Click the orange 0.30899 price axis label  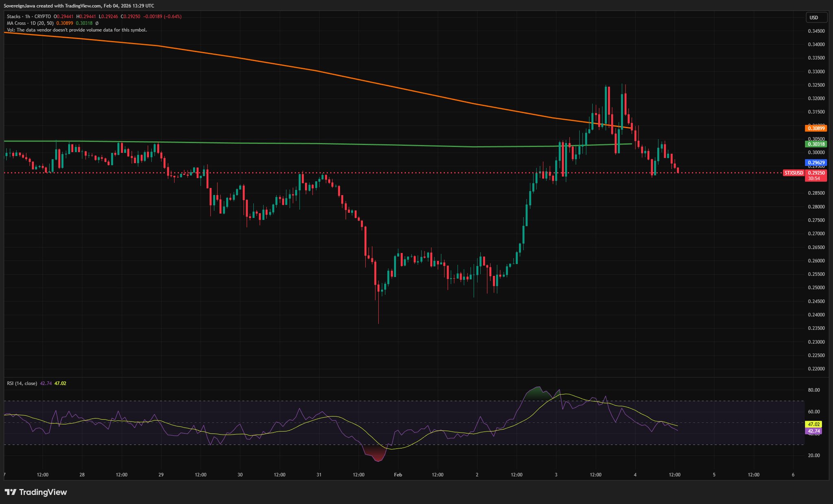coord(816,128)
